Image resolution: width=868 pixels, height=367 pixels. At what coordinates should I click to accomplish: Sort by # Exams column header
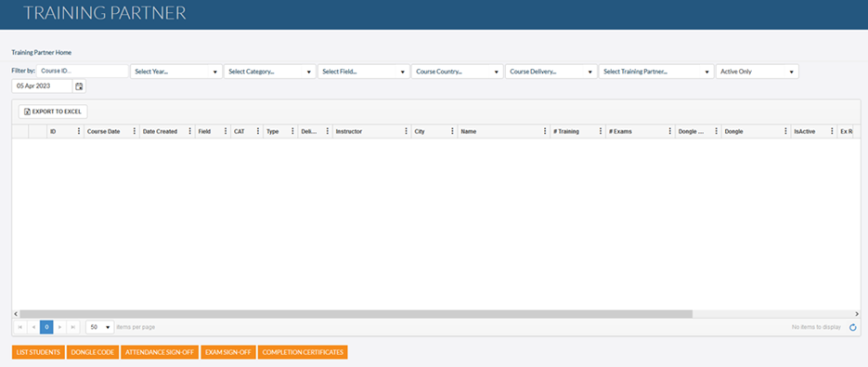point(620,132)
